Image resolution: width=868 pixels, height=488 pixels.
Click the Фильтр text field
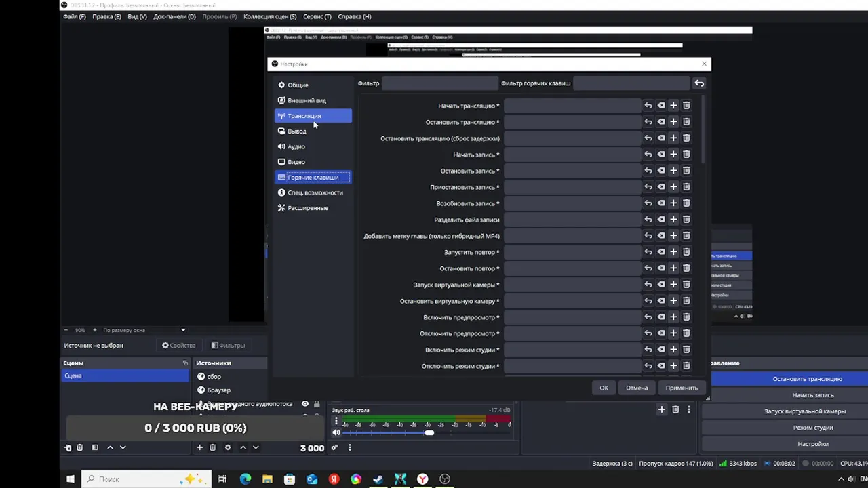439,83
